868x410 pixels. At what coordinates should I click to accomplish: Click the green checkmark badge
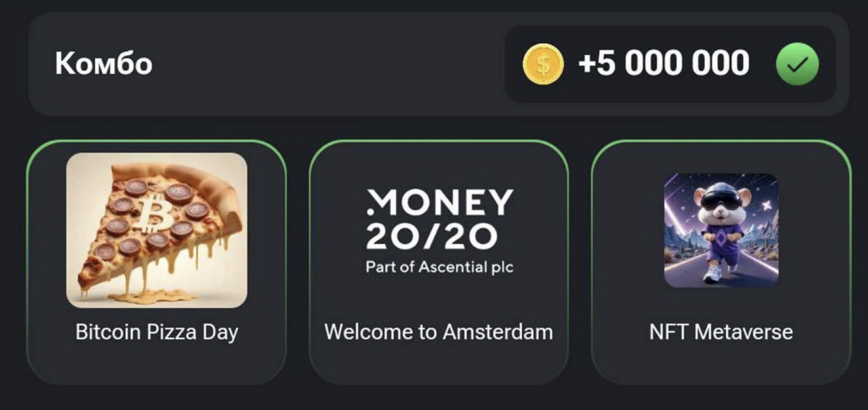[x=797, y=64]
